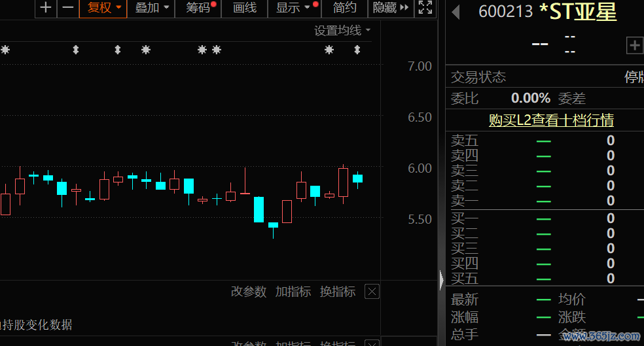Toggle the 筹码 chip distribution view

click(x=198, y=8)
